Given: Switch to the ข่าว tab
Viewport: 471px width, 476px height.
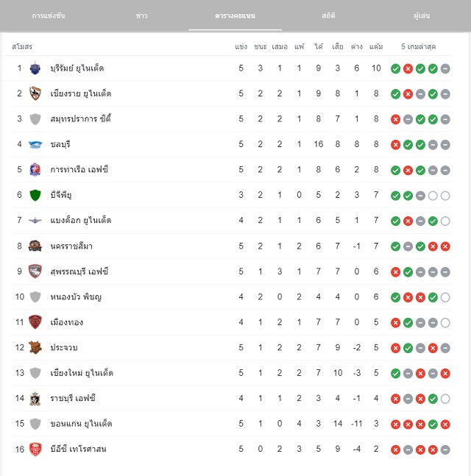Looking at the screenshot, I should [142, 15].
